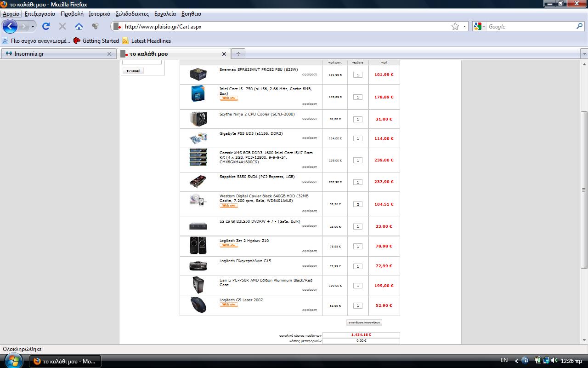Click the Firefox taskbar button
The width and height of the screenshot is (588, 368).
pos(65,361)
